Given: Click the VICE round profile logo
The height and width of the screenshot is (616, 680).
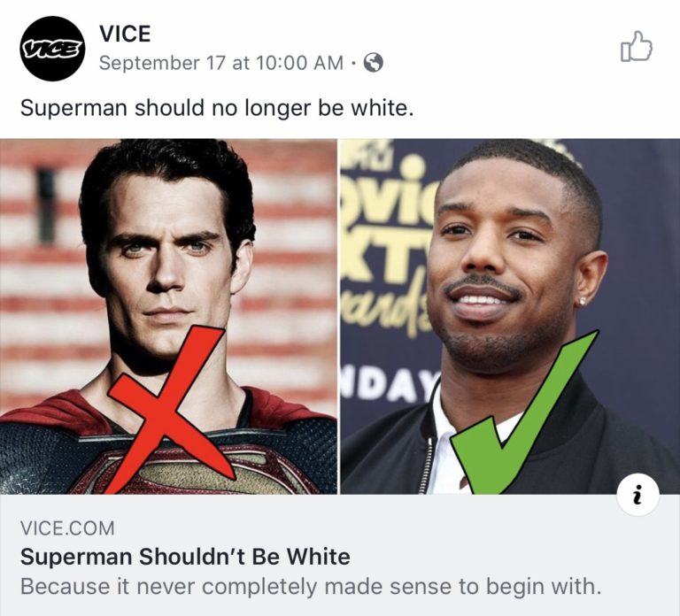Looking at the screenshot, I should point(52,49).
